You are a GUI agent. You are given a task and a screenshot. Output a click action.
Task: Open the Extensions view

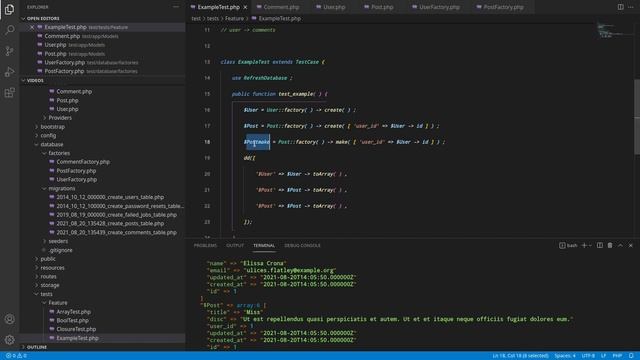click(x=9, y=93)
